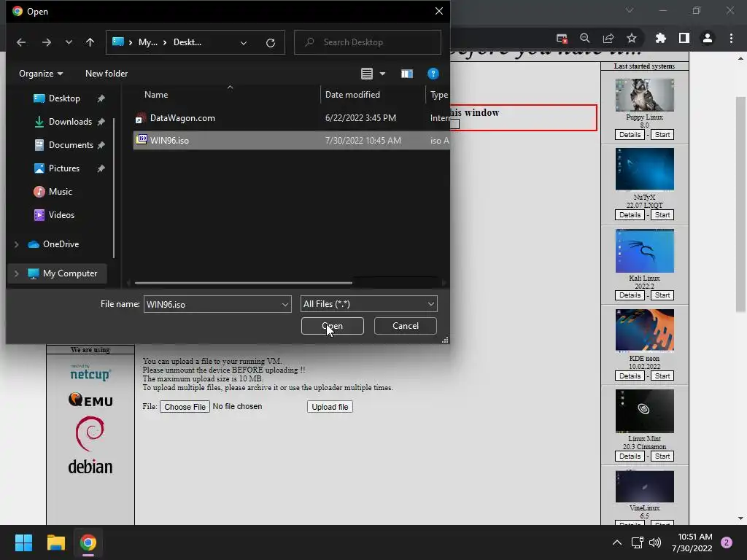
Task: Open the volume control in tray
Action: click(656, 542)
